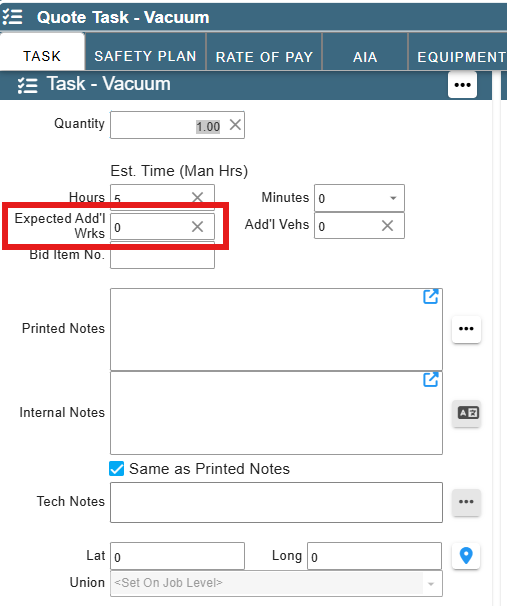Switch to the Safety Plan tab
The image size is (507, 606).
click(145, 56)
